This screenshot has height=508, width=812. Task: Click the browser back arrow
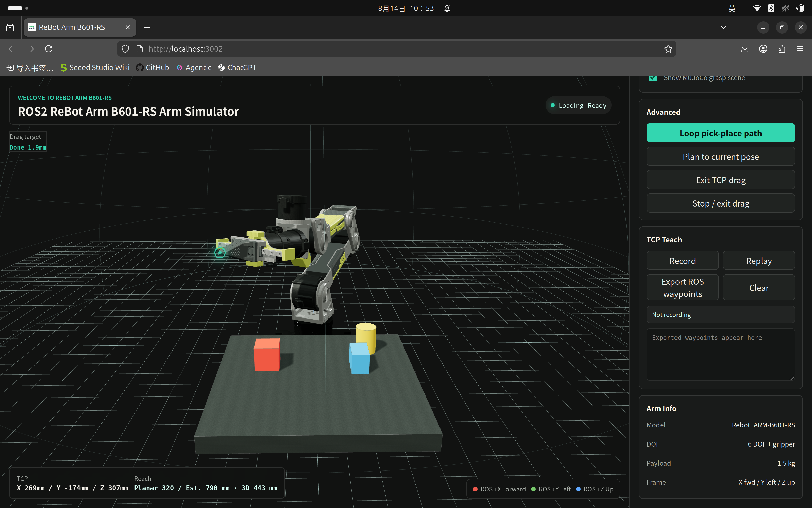pyautogui.click(x=12, y=49)
